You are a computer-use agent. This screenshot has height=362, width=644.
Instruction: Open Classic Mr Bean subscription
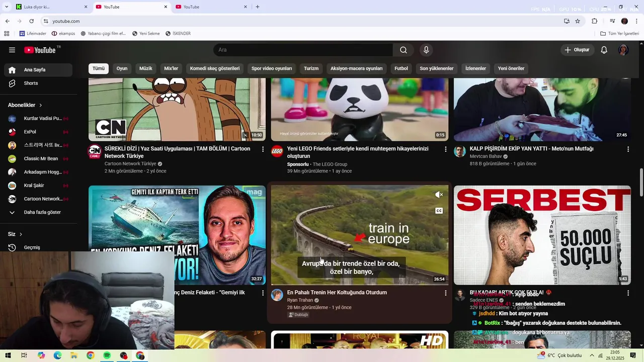coord(38,158)
